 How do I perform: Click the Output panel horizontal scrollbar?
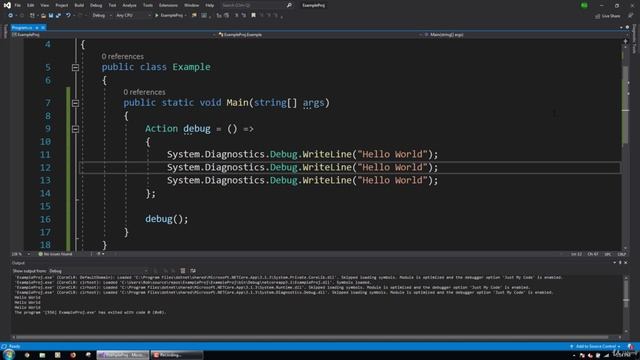316,337
